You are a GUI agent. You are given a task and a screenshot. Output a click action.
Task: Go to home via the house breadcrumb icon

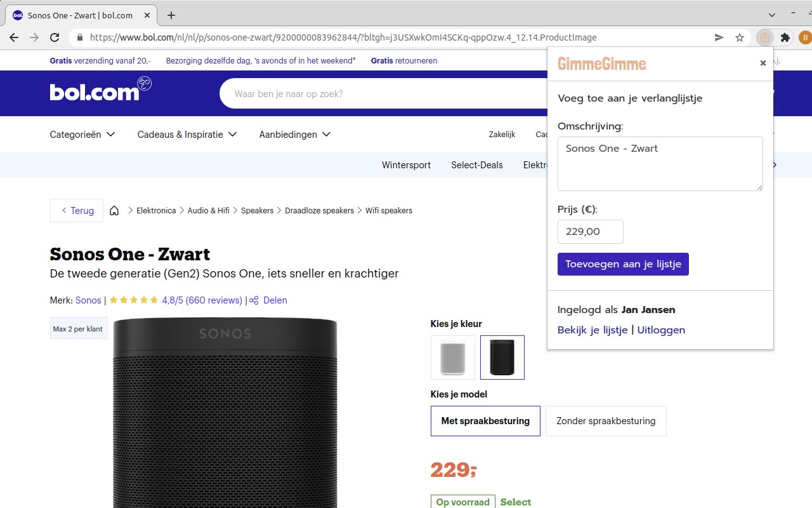(x=114, y=210)
